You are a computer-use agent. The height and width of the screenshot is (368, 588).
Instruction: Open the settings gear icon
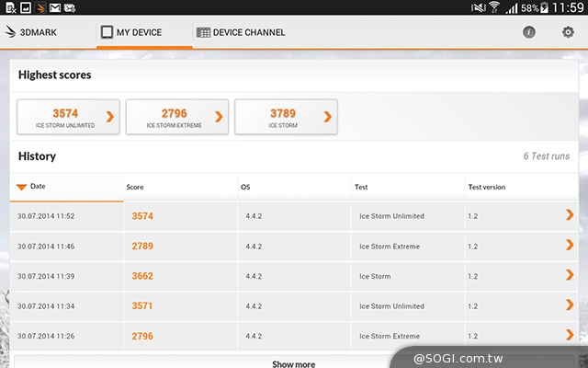(568, 32)
